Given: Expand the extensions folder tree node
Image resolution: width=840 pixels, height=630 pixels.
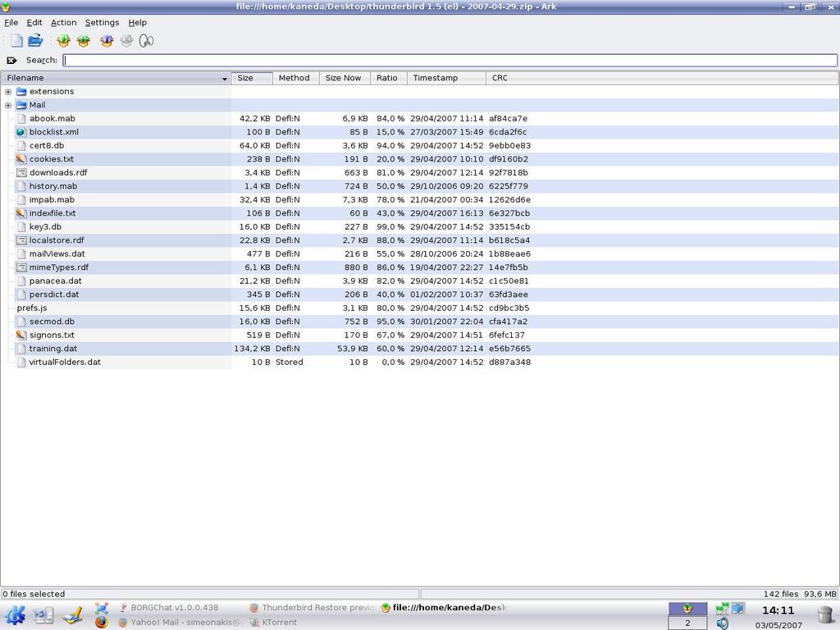Looking at the screenshot, I should pos(8,92).
